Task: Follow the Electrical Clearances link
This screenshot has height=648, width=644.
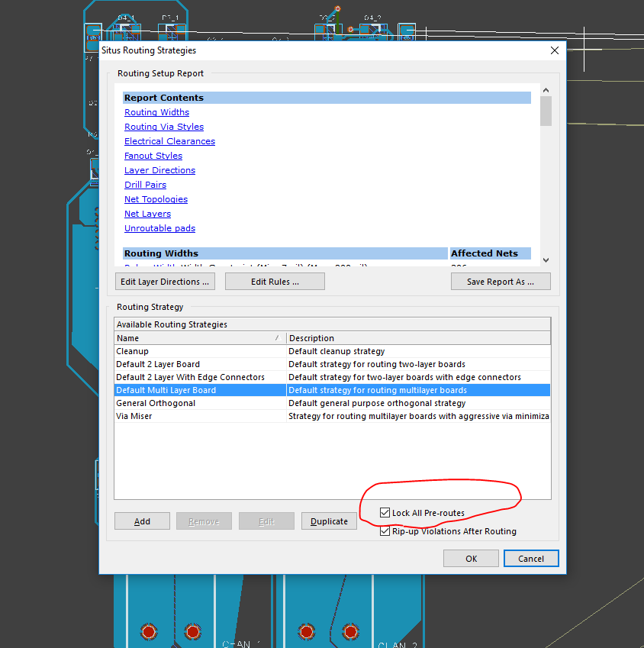Action: click(169, 141)
